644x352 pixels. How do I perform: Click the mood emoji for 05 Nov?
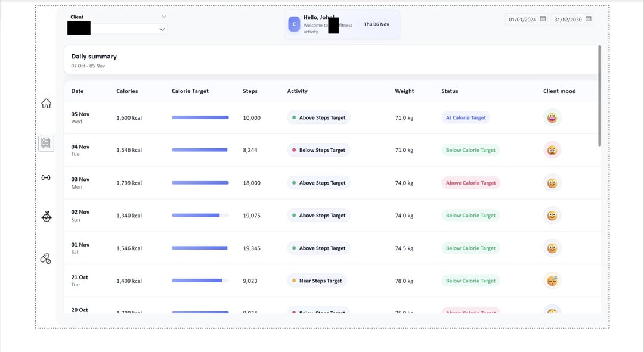552,118
